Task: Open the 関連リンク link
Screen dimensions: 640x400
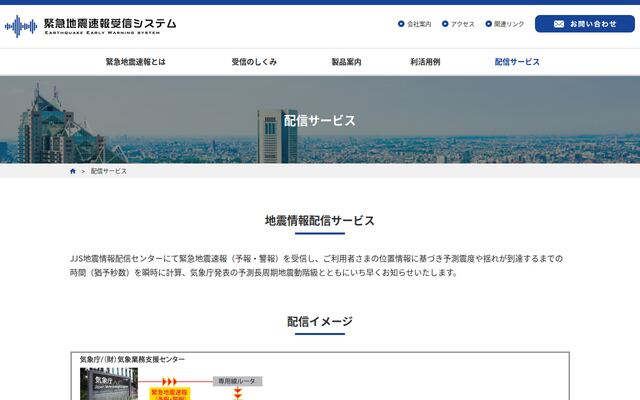Action: [509, 24]
